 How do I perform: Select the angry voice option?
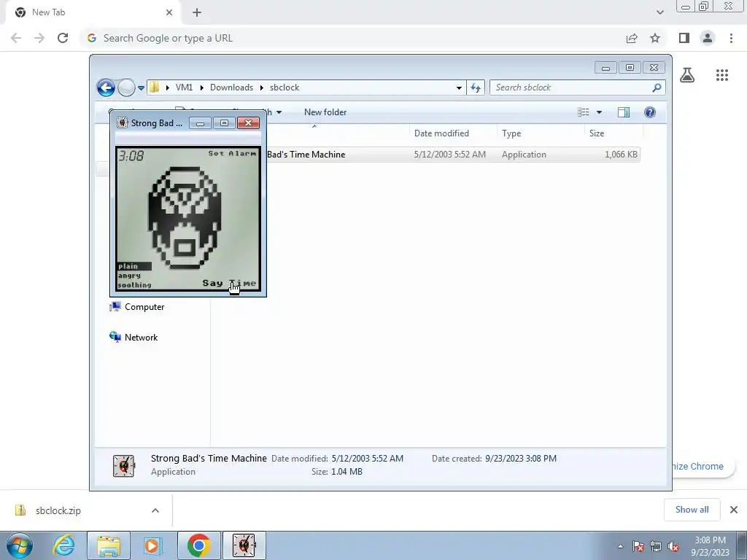click(x=130, y=275)
